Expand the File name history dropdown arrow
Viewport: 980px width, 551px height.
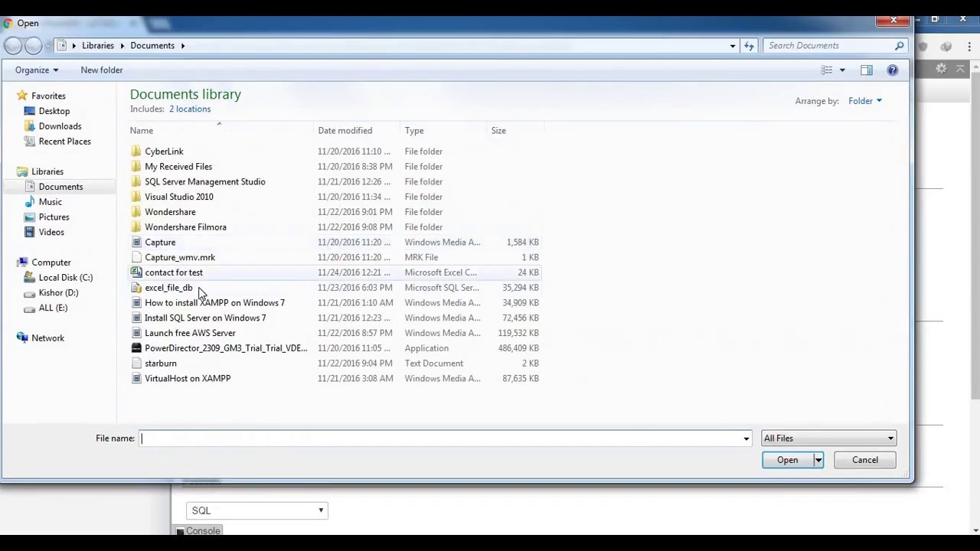(x=746, y=439)
